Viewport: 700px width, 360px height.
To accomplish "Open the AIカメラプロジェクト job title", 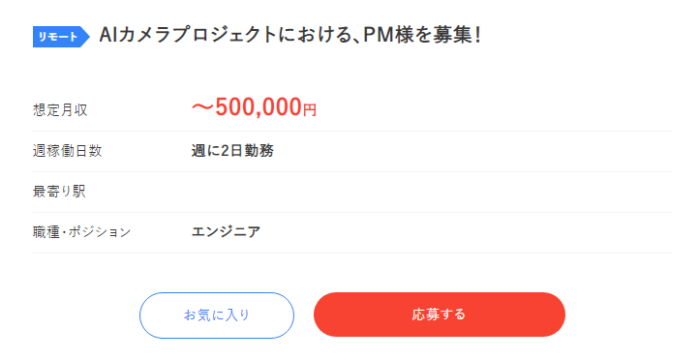I will point(290,35).
